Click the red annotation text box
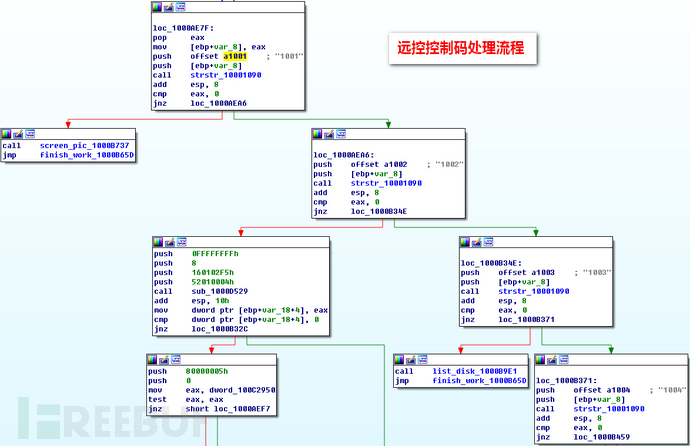Screen dimensions: 690x446 pyautogui.click(x=464, y=46)
